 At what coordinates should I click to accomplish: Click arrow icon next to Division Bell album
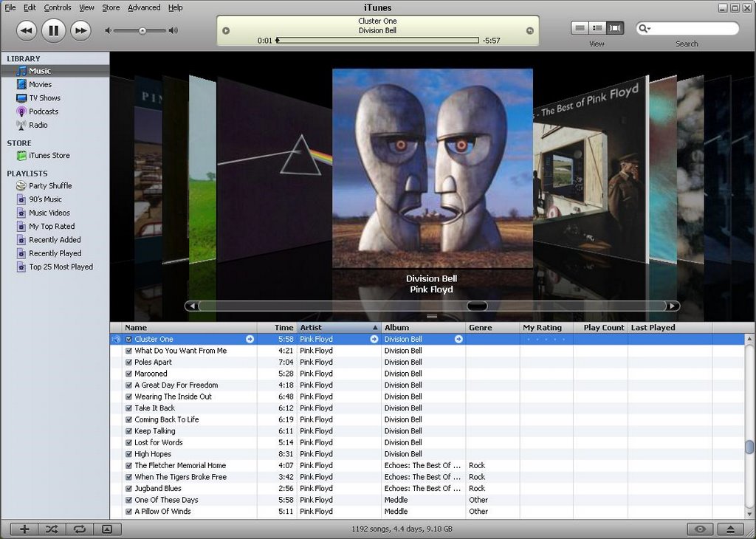[458, 339]
